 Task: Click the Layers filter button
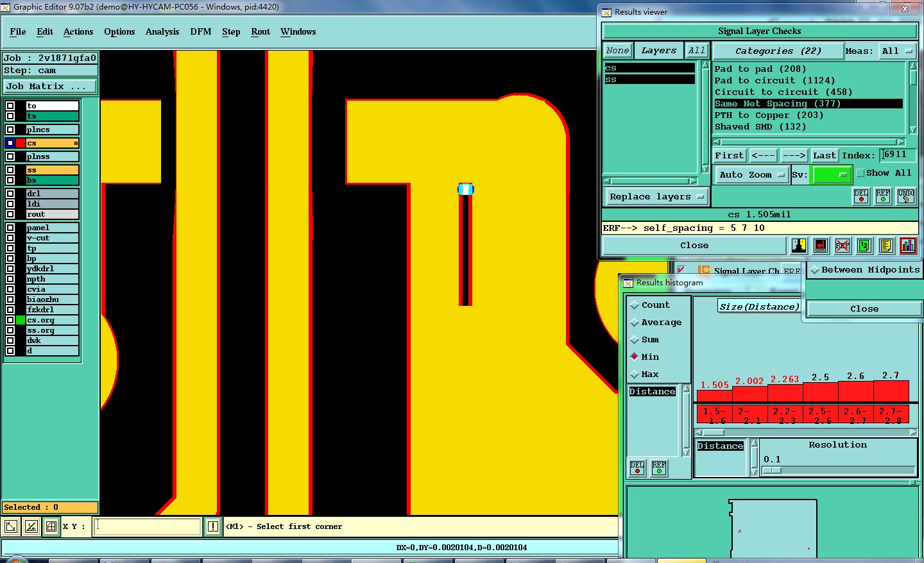coord(659,51)
